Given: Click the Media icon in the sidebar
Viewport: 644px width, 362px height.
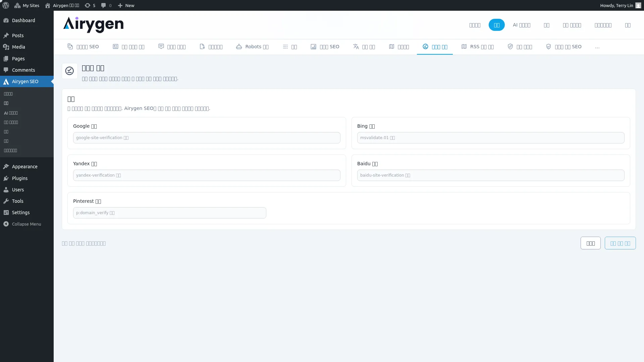Looking at the screenshot, I should coord(6,47).
